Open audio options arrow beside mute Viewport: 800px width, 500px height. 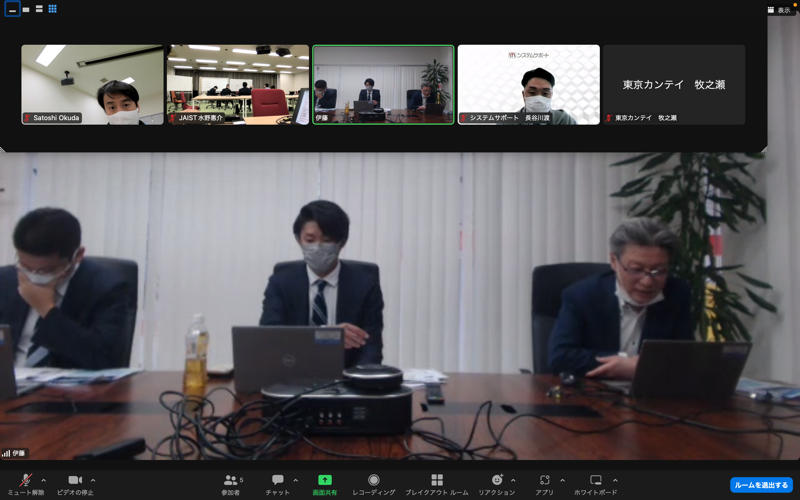click(43, 480)
